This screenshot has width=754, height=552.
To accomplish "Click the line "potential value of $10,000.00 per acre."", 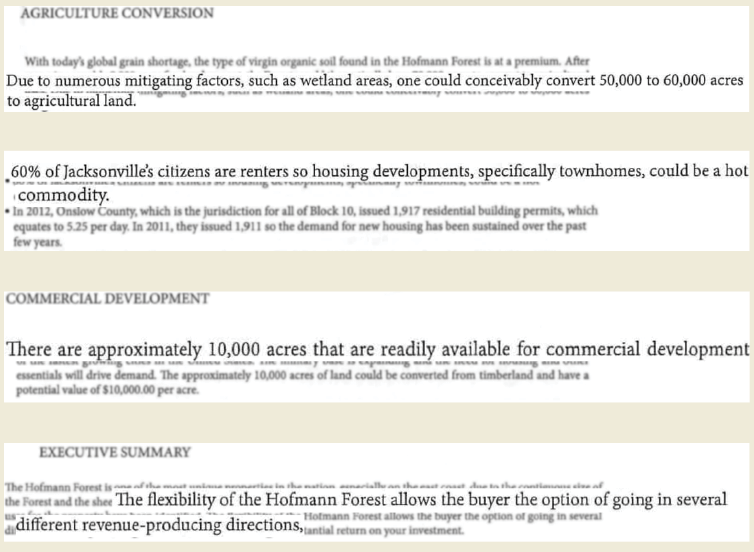I will coord(107,390).
